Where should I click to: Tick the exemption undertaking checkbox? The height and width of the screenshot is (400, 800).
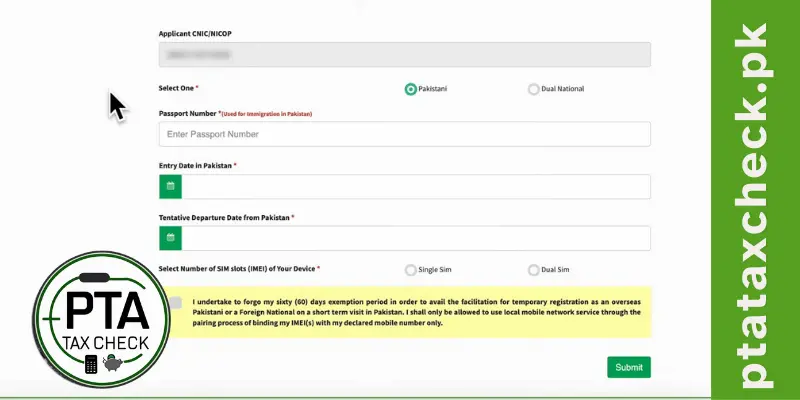click(x=176, y=303)
